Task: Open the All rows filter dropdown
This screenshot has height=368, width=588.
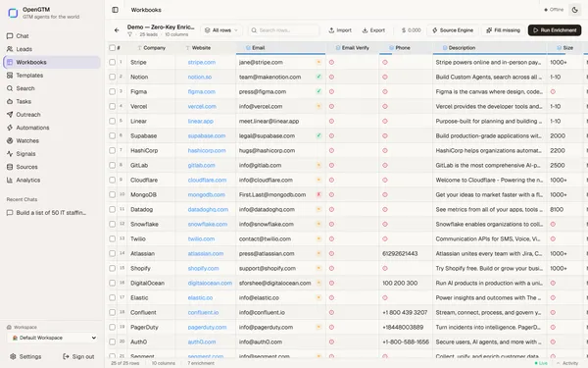Action: pyautogui.click(x=221, y=30)
